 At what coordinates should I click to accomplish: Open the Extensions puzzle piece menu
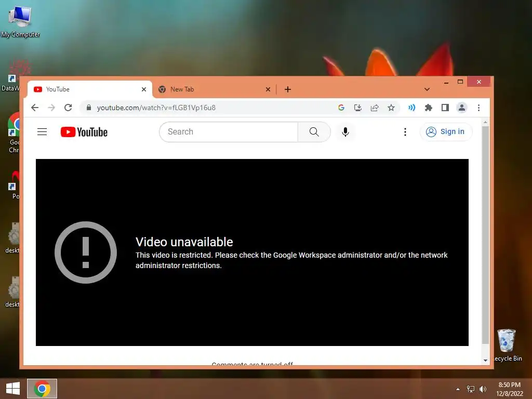(429, 108)
